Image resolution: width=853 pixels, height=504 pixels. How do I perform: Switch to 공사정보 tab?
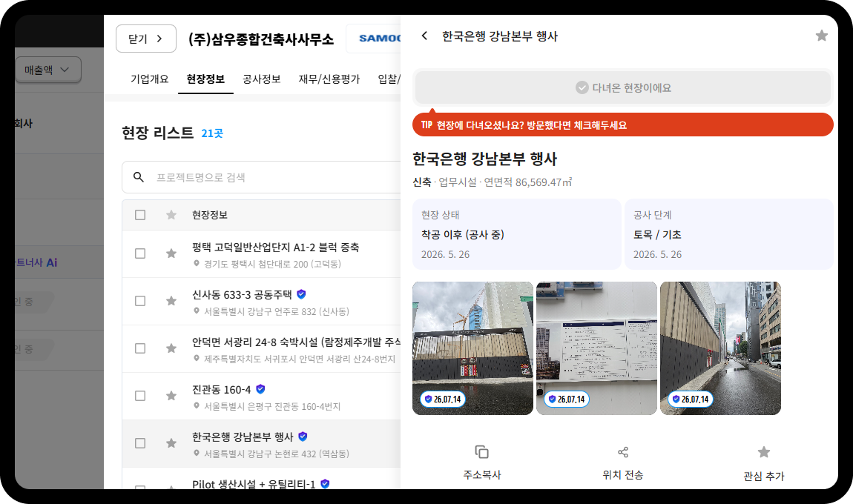262,79
